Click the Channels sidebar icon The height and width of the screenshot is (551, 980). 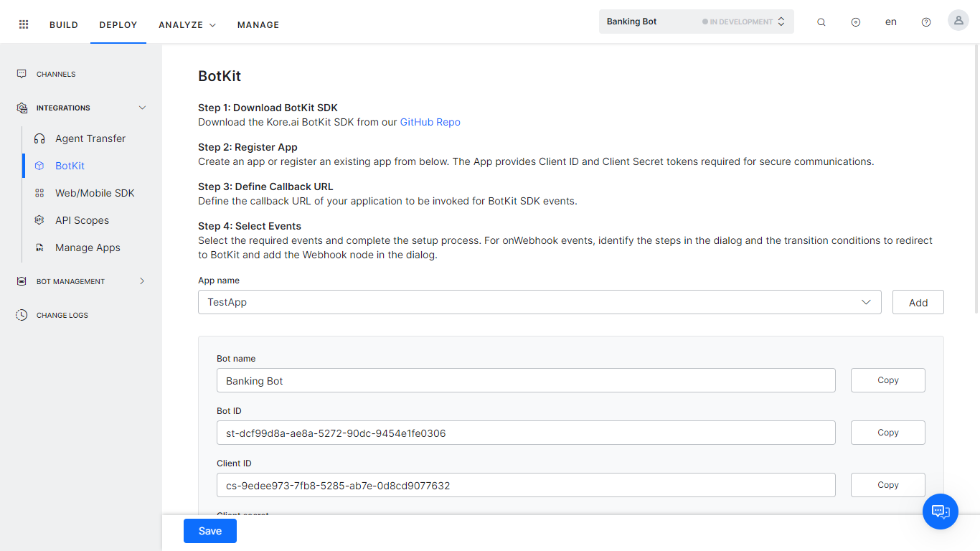(x=21, y=73)
